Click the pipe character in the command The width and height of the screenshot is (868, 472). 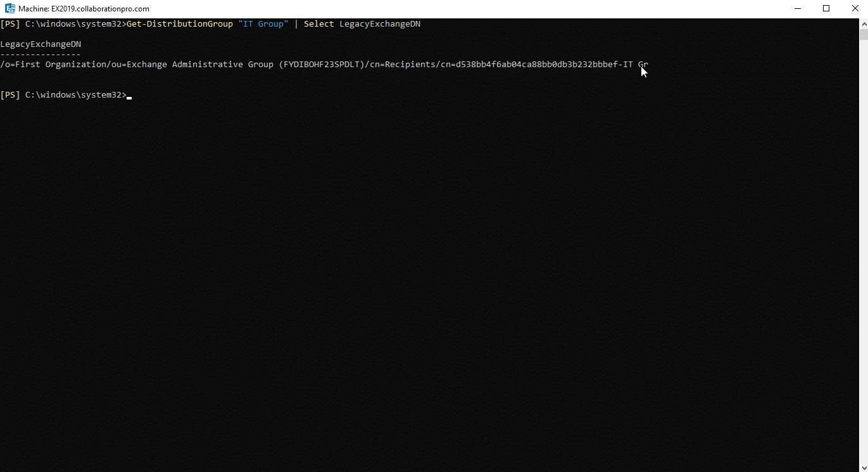[296, 23]
